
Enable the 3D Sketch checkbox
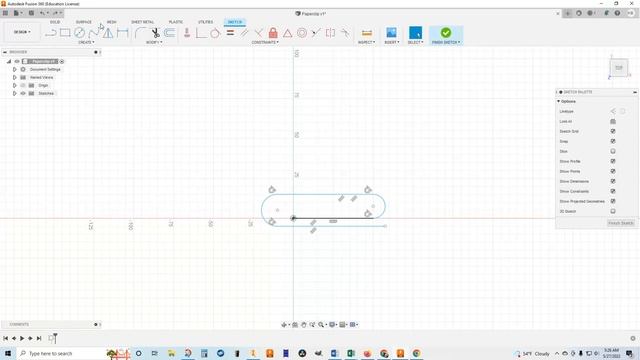click(x=613, y=211)
